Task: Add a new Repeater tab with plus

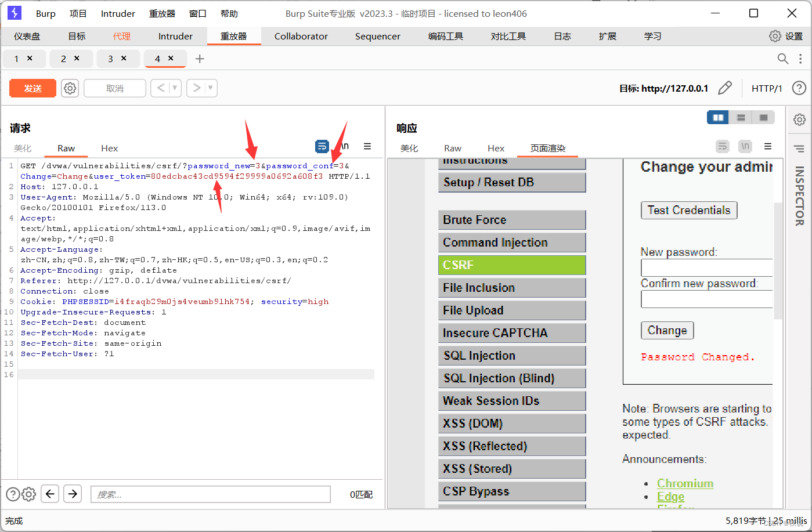Action: pos(200,59)
